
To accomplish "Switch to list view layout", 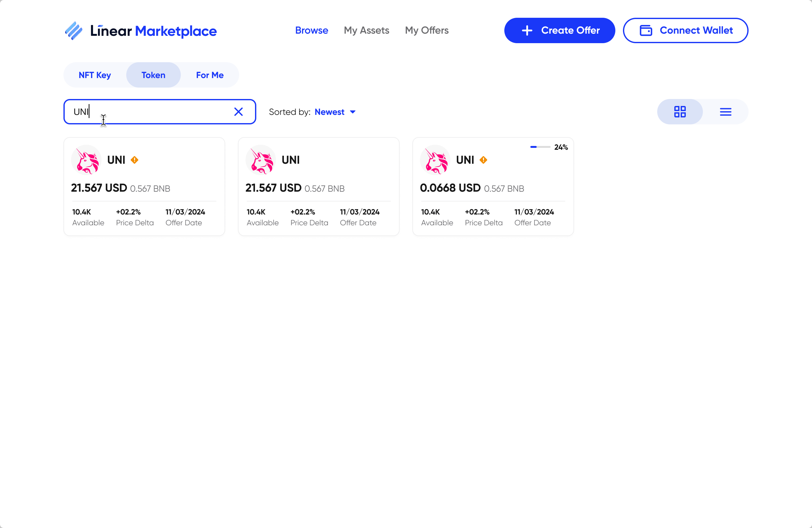I will pyautogui.click(x=725, y=112).
